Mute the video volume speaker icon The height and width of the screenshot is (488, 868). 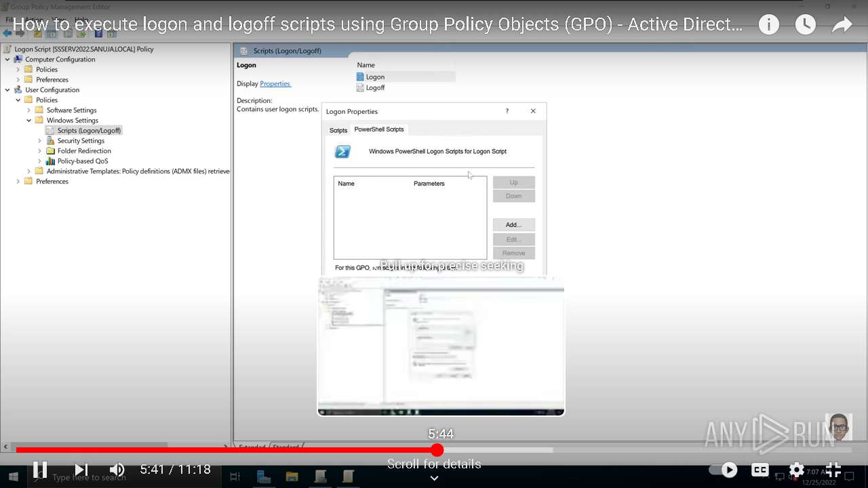click(x=117, y=469)
